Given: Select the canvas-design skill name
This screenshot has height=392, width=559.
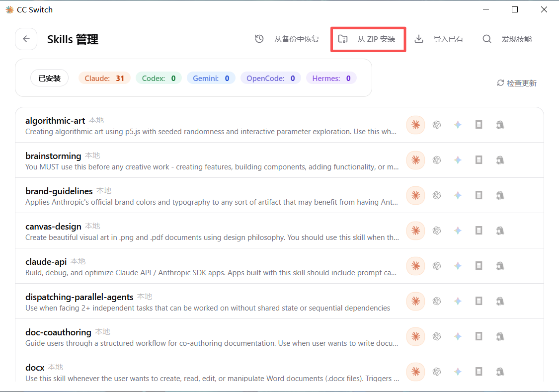Looking at the screenshot, I should point(54,227).
